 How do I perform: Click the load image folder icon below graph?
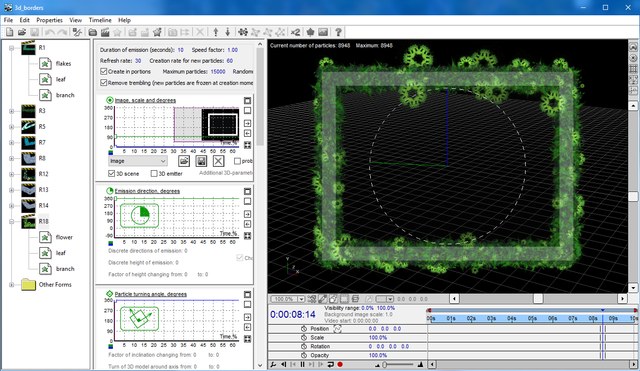click(184, 161)
